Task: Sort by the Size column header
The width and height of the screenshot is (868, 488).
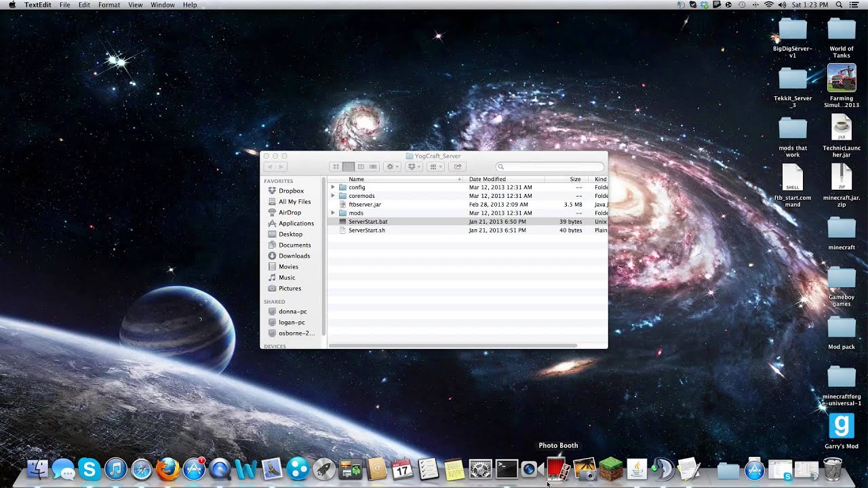Action: [x=575, y=179]
